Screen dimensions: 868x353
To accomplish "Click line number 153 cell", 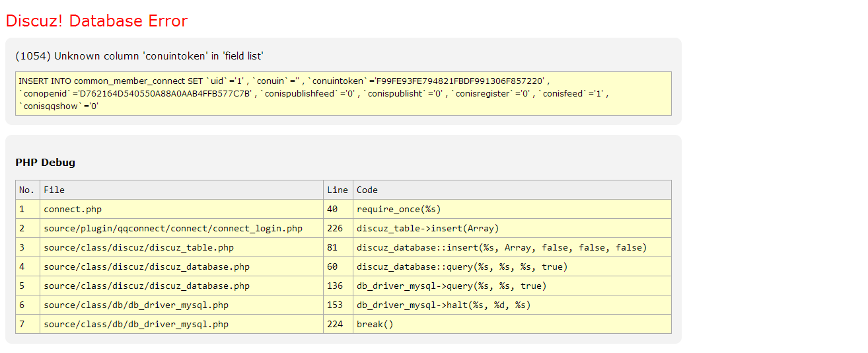I will (335, 305).
